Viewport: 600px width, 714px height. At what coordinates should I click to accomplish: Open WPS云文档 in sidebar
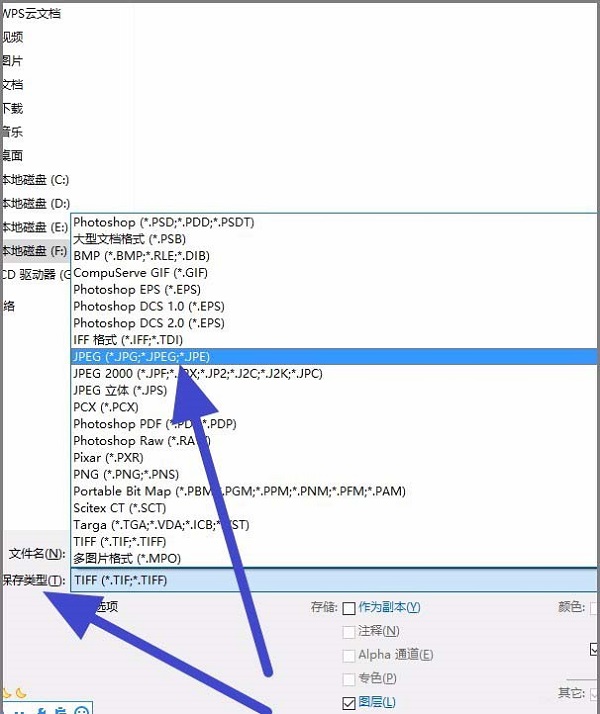coord(31,14)
